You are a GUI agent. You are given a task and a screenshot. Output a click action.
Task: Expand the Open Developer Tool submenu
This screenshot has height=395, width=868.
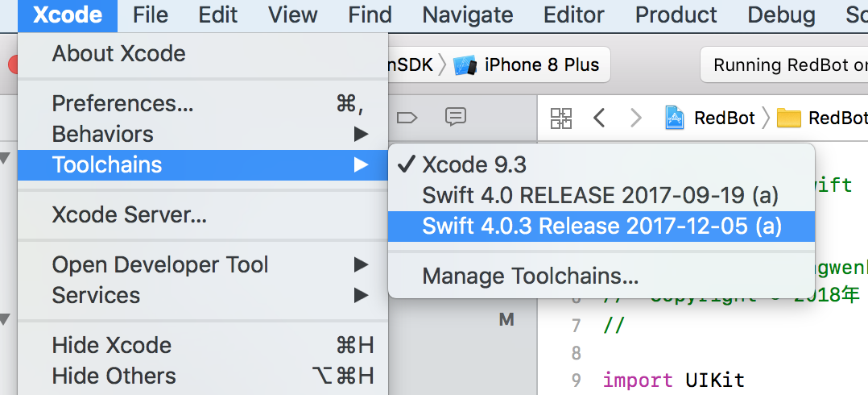[x=203, y=264]
